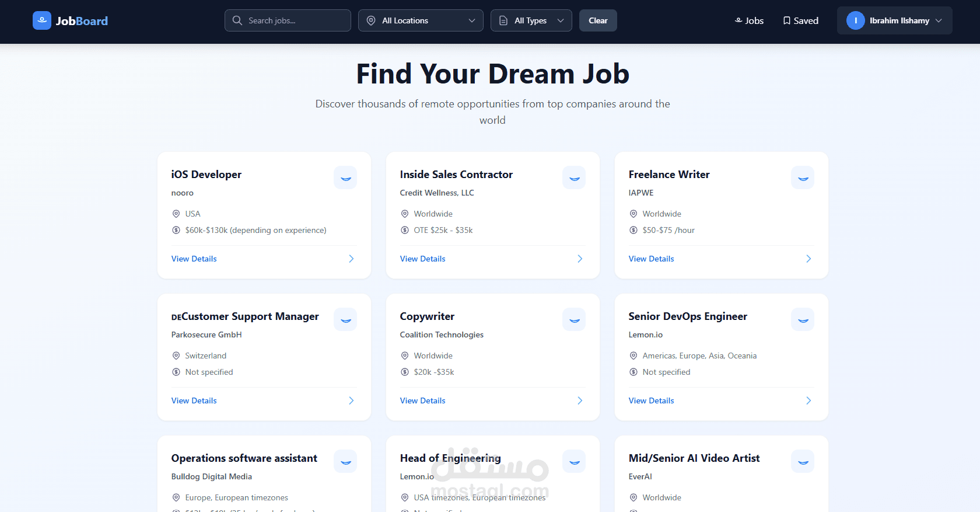The width and height of the screenshot is (980, 512).
Task: Click the Operations software assistant title
Action: (x=244, y=458)
